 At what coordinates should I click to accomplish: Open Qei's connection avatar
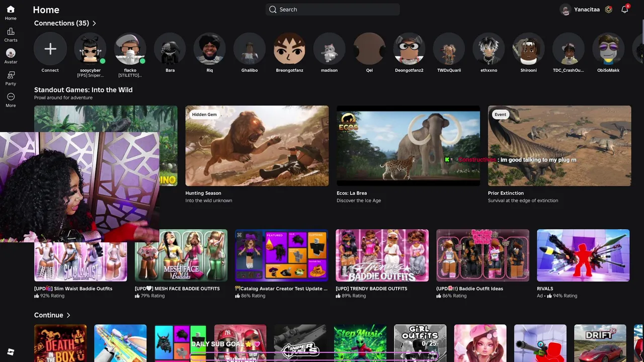[x=369, y=49]
